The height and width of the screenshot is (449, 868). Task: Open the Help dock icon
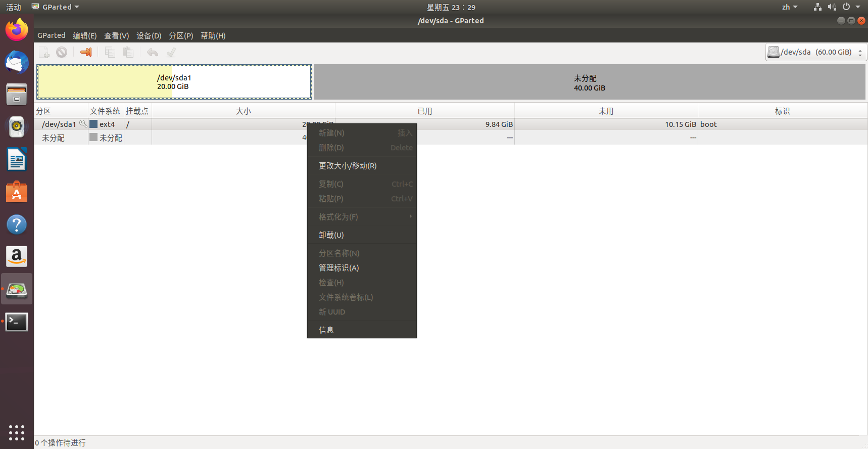[x=17, y=224]
